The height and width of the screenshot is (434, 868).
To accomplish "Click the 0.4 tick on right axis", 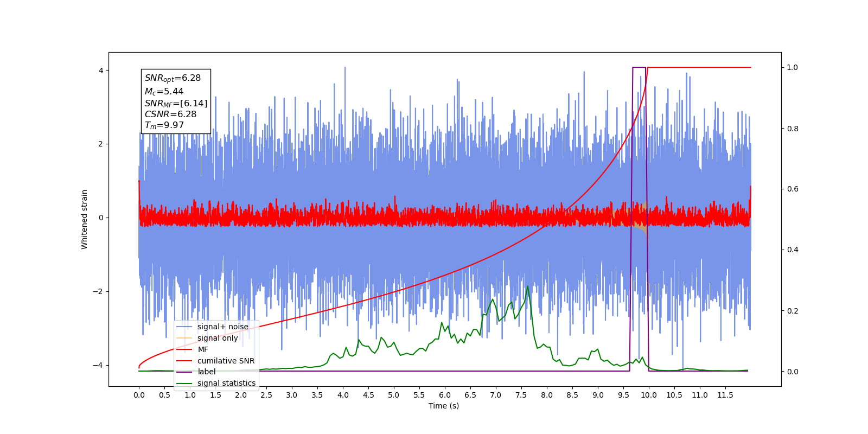I will 793,250.
